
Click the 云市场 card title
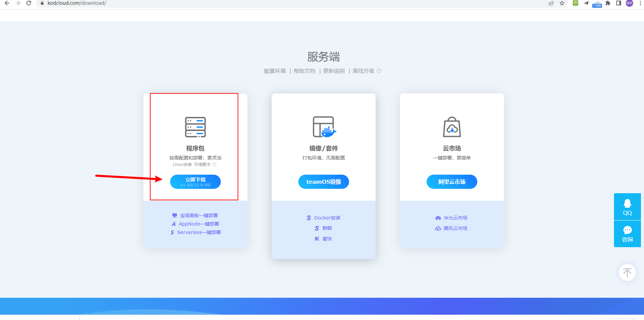click(x=452, y=148)
